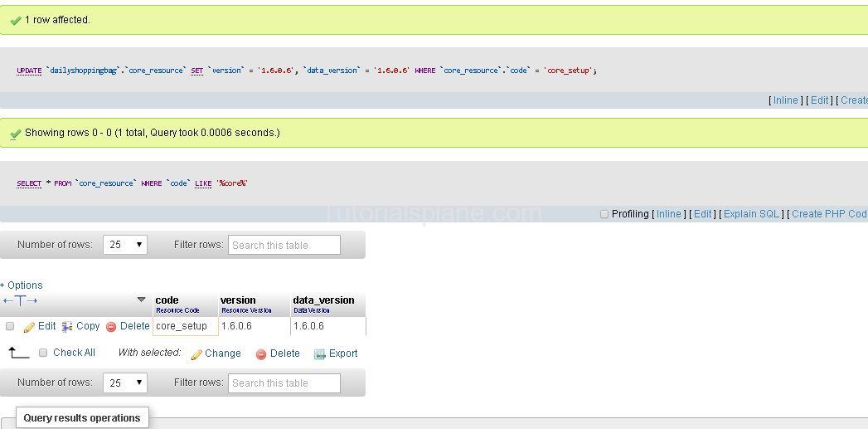
Task: Click the SELECT keyword in the second query
Action: pos(29,183)
